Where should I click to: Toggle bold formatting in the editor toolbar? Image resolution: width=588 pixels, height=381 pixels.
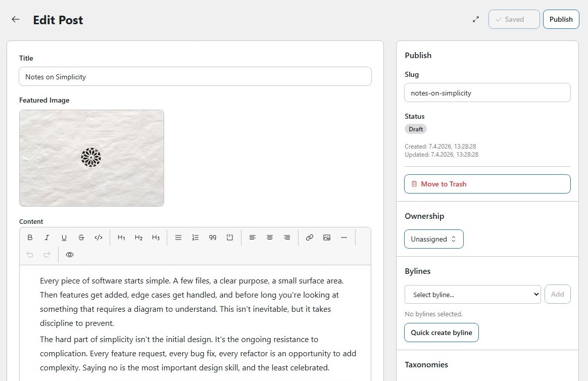[x=30, y=237]
